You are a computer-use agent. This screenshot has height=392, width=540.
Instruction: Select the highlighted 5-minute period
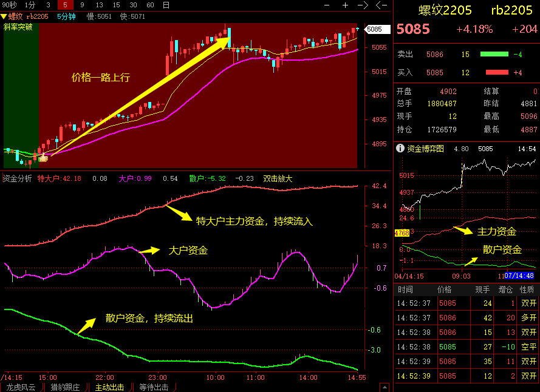(65, 5)
